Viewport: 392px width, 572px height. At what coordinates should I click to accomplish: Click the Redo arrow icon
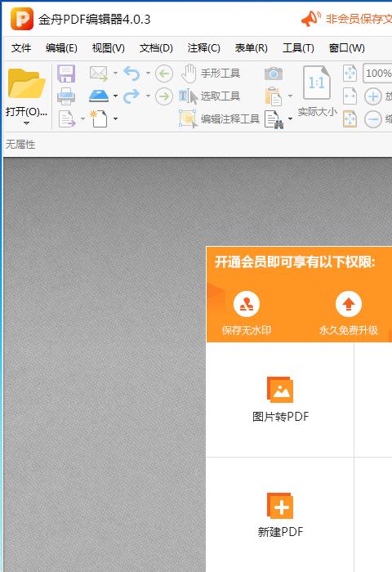[131, 96]
